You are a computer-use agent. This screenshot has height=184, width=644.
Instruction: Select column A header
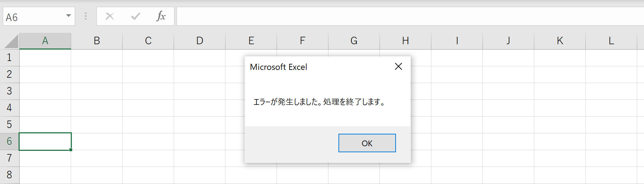45,41
